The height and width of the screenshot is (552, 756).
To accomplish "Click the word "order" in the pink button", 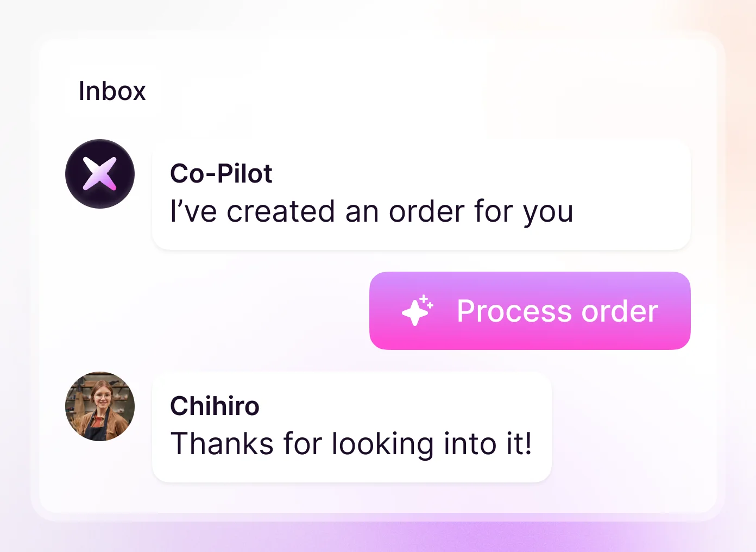I will [620, 311].
